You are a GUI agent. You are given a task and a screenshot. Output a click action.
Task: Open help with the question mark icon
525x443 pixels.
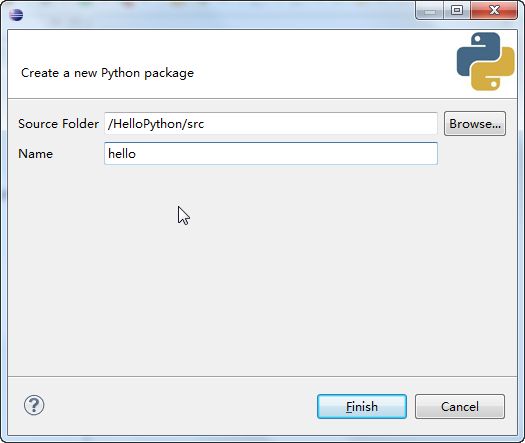tap(34, 405)
